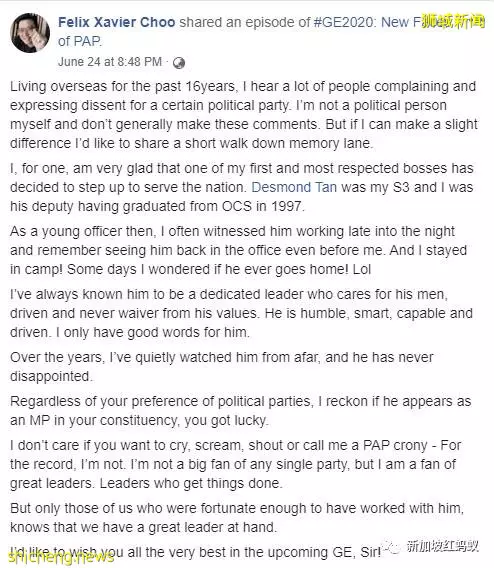This screenshot has height=568, width=494.
Task: Open Felix Xavier Choo's profile picture
Action: pyautogui.click(x=30, y=33)
